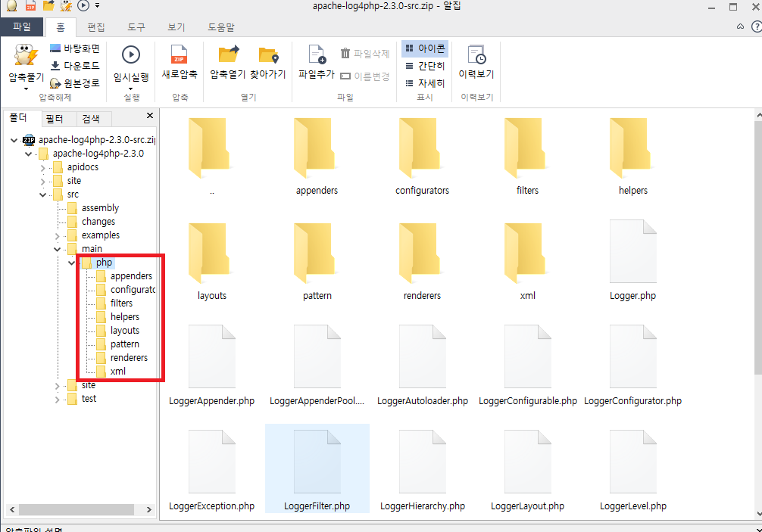Click the horizontal scrollbar in folder tree
The height and width of the screenshot is (532, 762).
tap(77, 509)
